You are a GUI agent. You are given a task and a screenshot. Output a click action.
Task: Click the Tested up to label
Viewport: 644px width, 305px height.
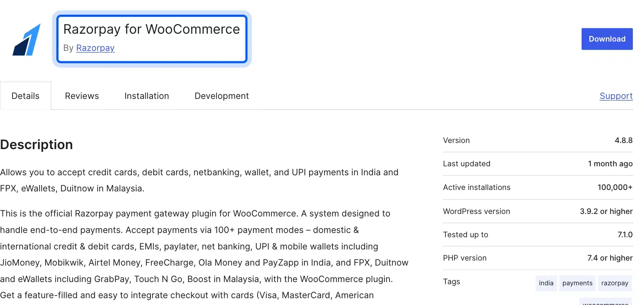pos(465,235)
